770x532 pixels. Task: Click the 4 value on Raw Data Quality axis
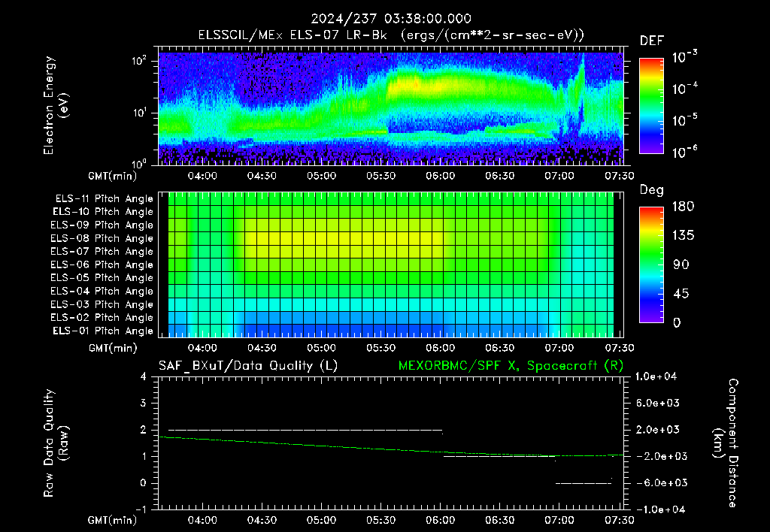(x=144, y=377)
